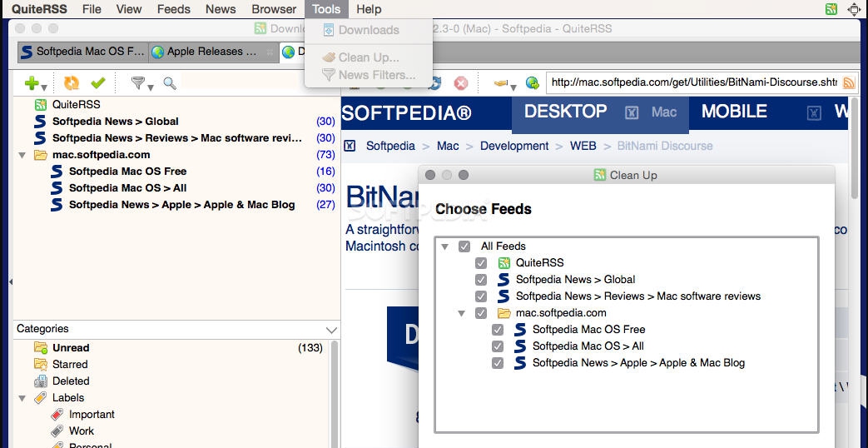Collapse the Labels group in Categories
Image resolution: width=868 pixels, height=448 pixels.
point(22,398)
